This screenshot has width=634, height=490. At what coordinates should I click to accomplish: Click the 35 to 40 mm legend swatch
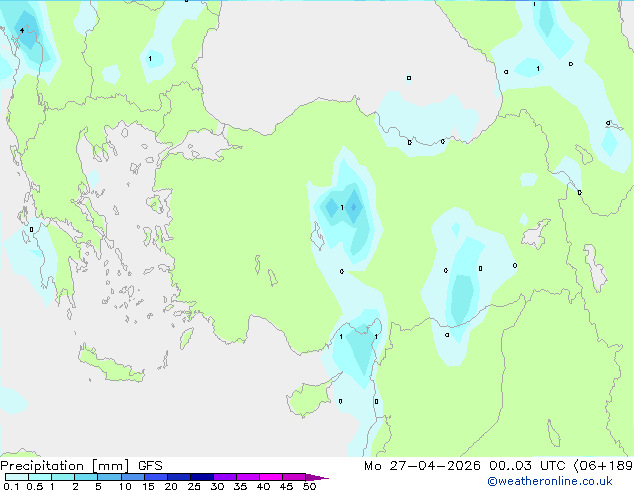[x=248, y=477]
